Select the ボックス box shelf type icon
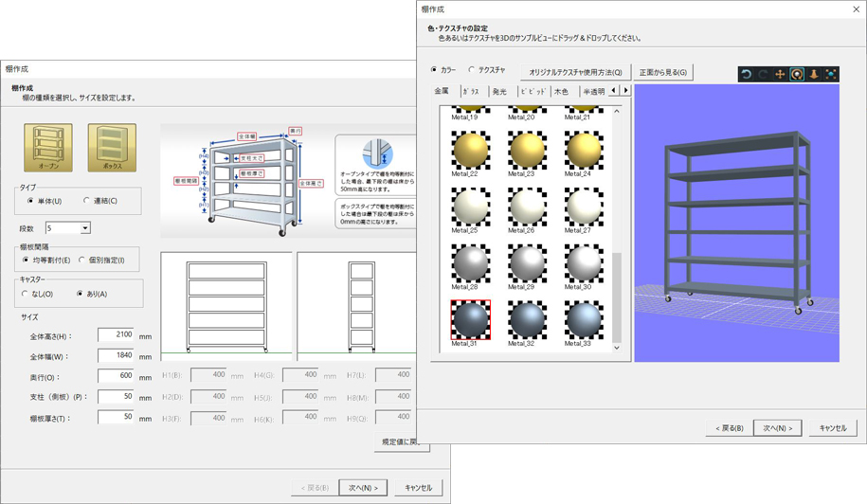This screenshot has width=867, height=504. (112, 147)
